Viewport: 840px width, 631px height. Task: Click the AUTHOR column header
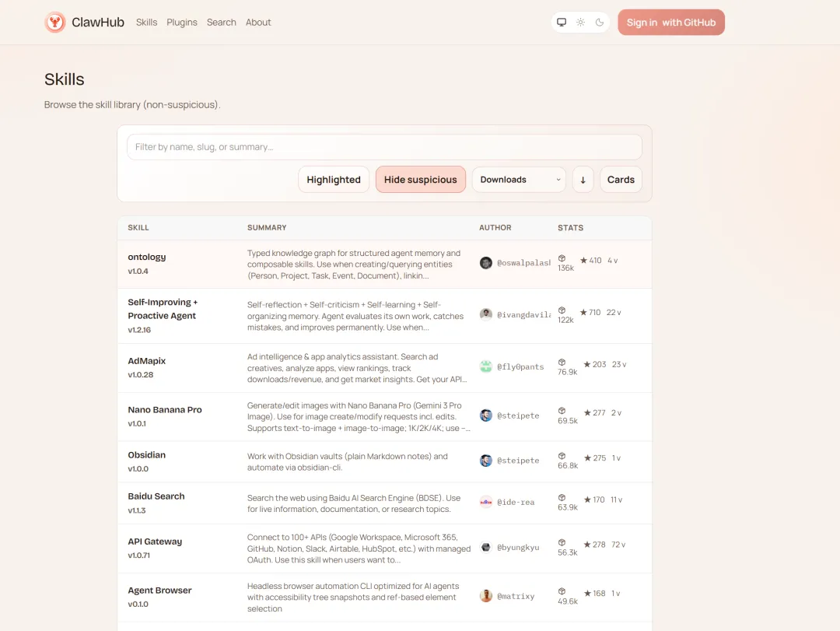tap(495, 228)
